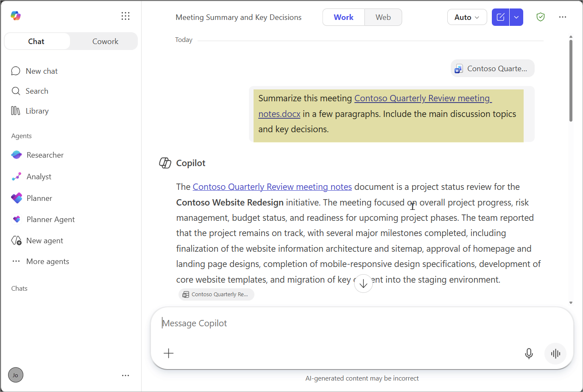Click the voice mode waveform button

(555, 353)
